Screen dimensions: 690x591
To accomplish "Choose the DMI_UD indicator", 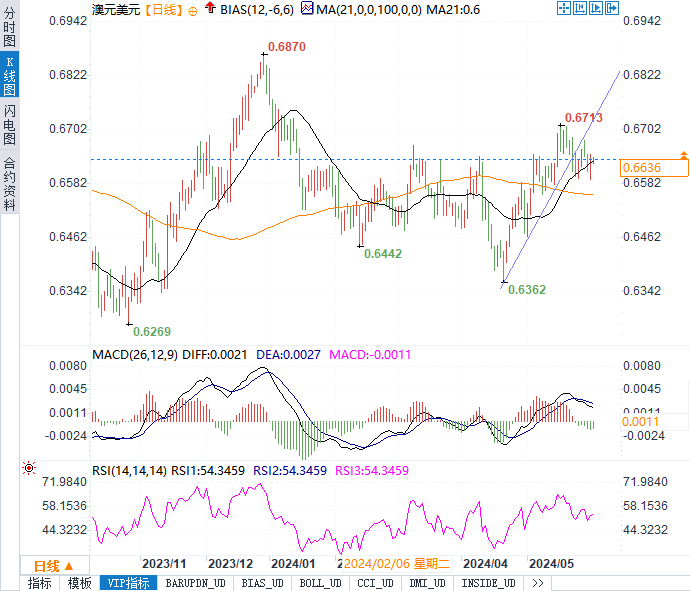I will click(427, 583).
